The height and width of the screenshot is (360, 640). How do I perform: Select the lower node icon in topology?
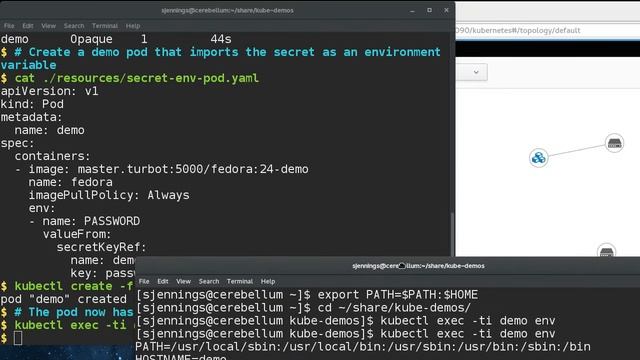[606, 251]
